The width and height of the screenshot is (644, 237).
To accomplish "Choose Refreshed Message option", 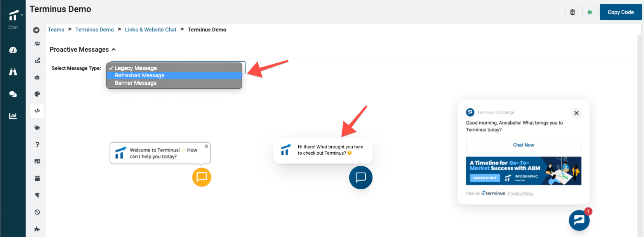I will (x=174, y=75).
